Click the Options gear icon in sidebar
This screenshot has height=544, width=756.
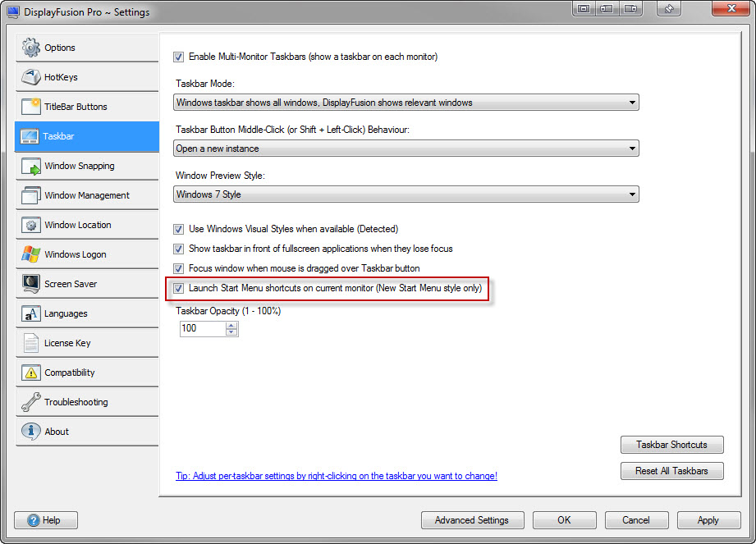[31, 48]
